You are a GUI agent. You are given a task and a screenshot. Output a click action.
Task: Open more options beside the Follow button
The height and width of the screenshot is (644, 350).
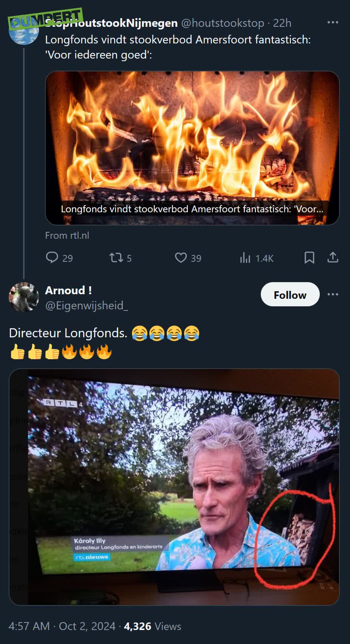[333, 294]
